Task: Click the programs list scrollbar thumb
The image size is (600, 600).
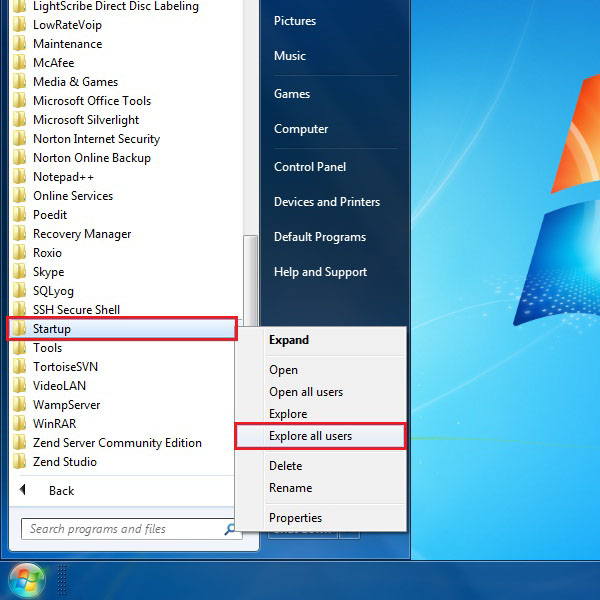Action: click(x=250, y=281)
